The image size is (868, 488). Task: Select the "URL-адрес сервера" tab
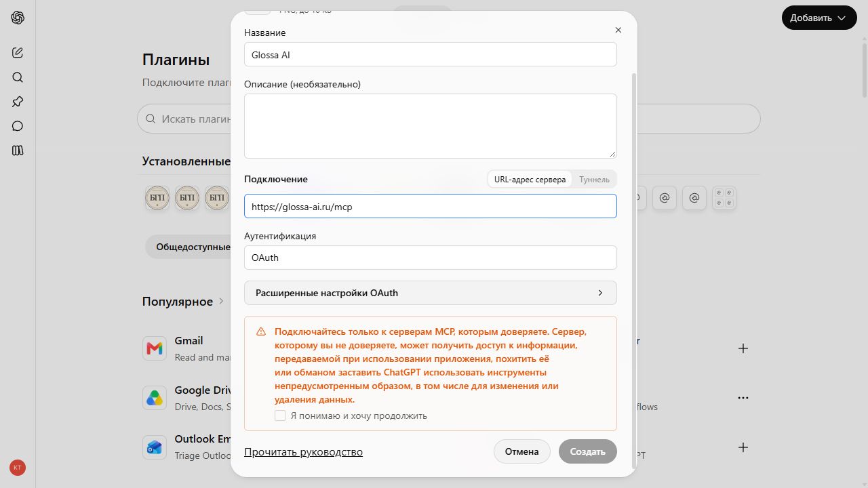530,180
